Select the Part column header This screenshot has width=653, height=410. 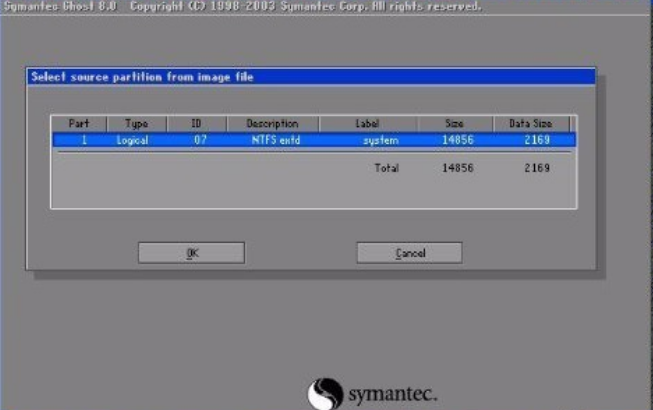tap(79, 124)
